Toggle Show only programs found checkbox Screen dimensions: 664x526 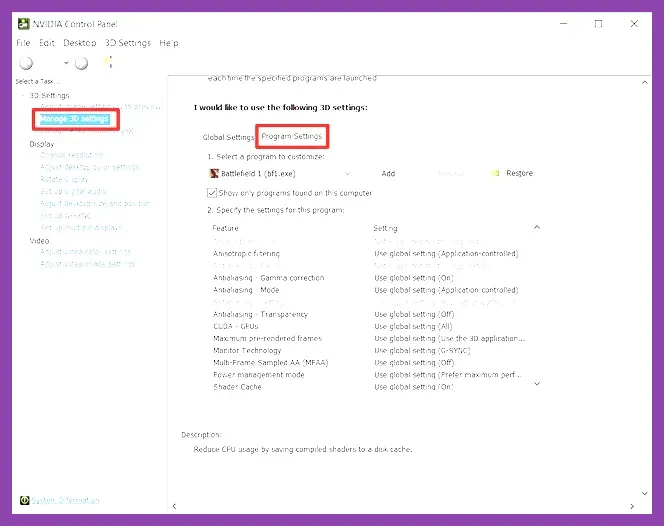[x=212, y=193]
